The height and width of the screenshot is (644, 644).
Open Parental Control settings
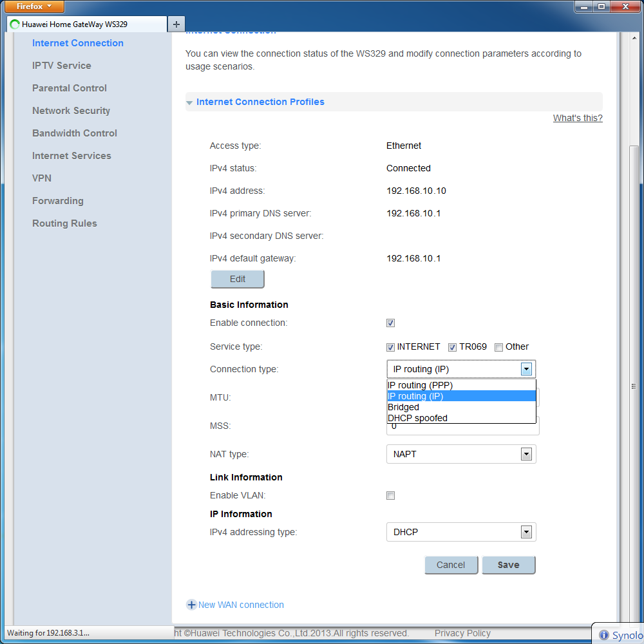[x=70, y=88]
